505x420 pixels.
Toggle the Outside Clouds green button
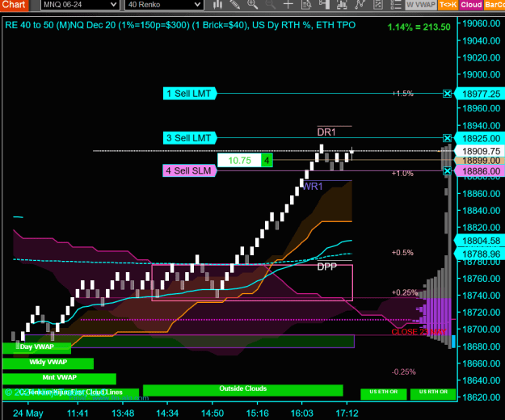point(243,389)
